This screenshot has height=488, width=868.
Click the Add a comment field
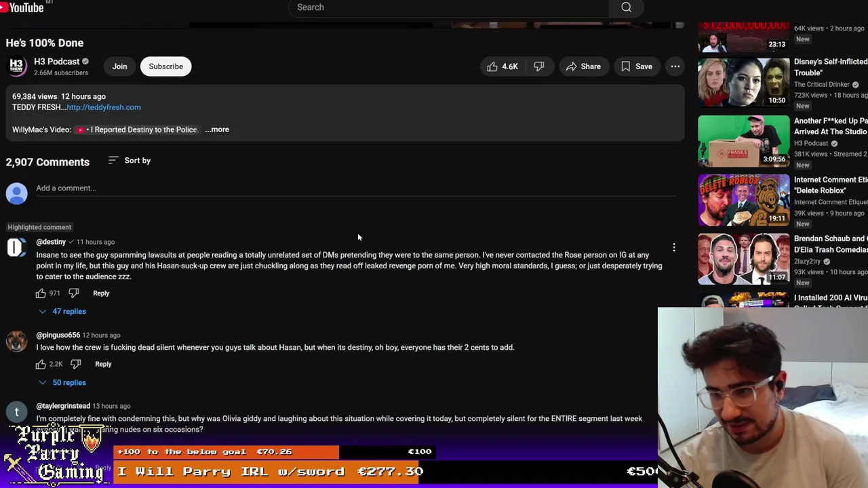tap(356, 188)
